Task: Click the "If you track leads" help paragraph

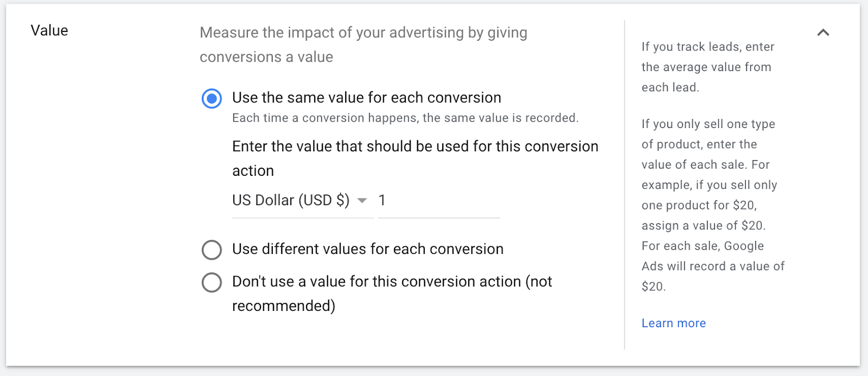Action: click(x=707, y=67)
